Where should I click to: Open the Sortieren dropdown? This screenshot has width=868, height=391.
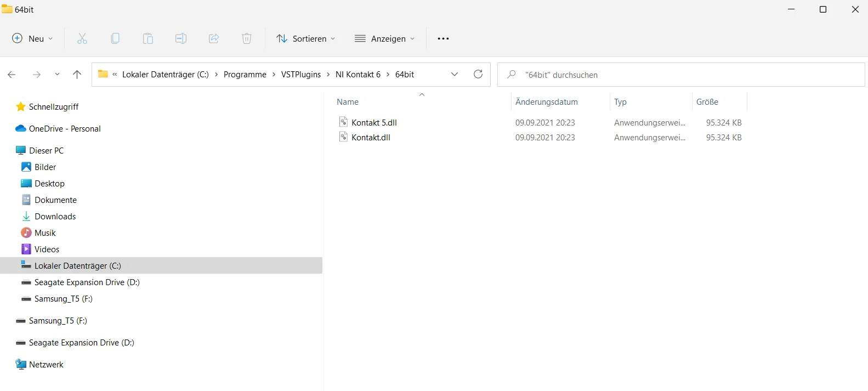coord(305,38)
